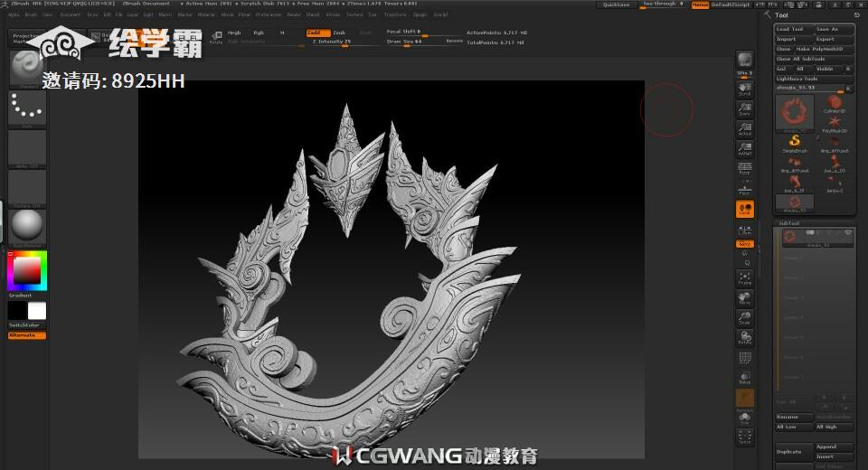The height and width of the screenshot is (470, 868).
Task: Collapse the SubTool section
Action: coord(789,223)
